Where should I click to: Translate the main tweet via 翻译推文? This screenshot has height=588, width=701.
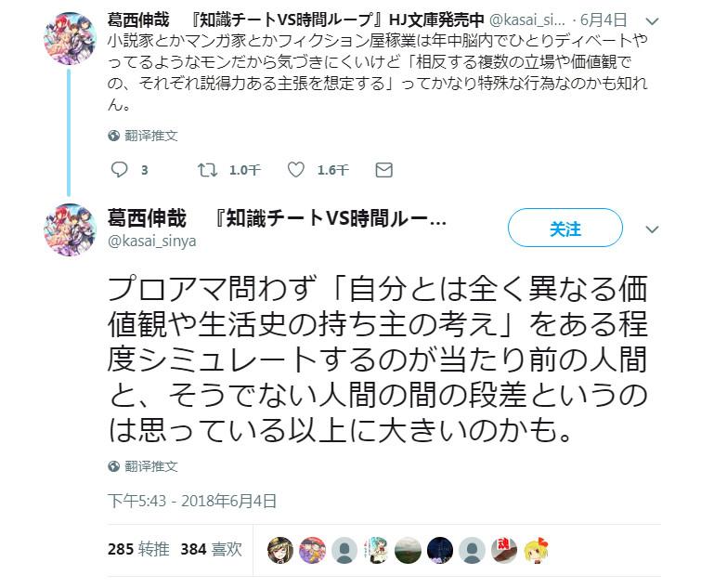[150, 466]
